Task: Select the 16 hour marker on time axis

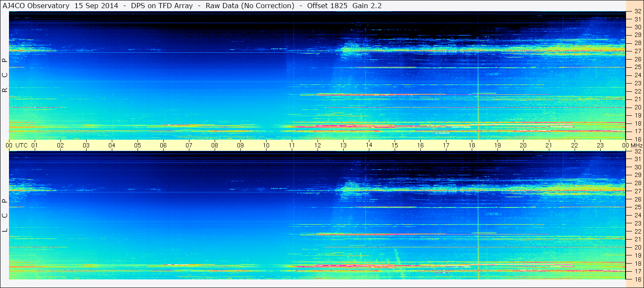Action: 420,145
